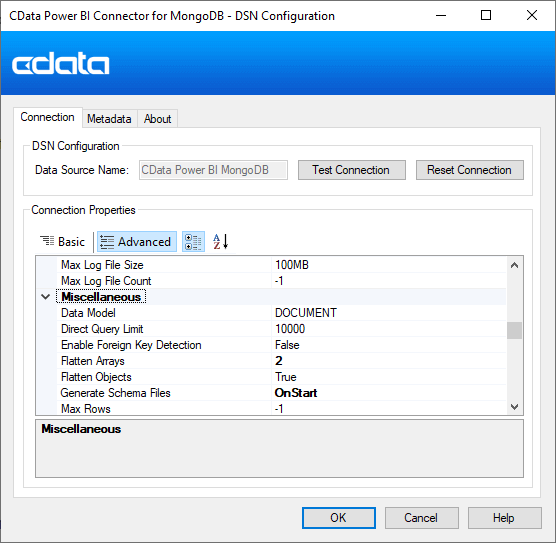This screenshot has width=556, height=543.
Task: Click the Cancel button
Action: pos(421,518)
